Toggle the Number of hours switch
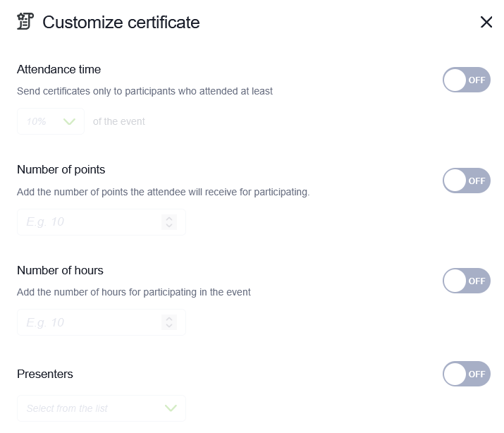The height and width of the screenshot is (433, 504). (x=467, y=281)
